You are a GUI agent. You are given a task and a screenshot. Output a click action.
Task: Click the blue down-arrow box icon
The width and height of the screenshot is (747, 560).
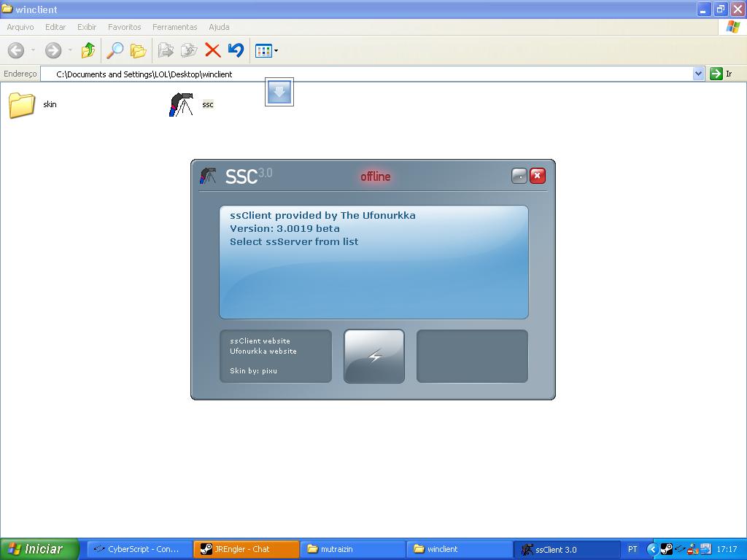pos(279,92)
